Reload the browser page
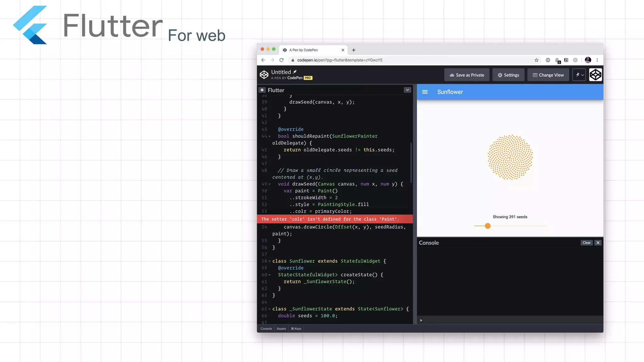Screen dimensions: 644x362 [281, 60]
